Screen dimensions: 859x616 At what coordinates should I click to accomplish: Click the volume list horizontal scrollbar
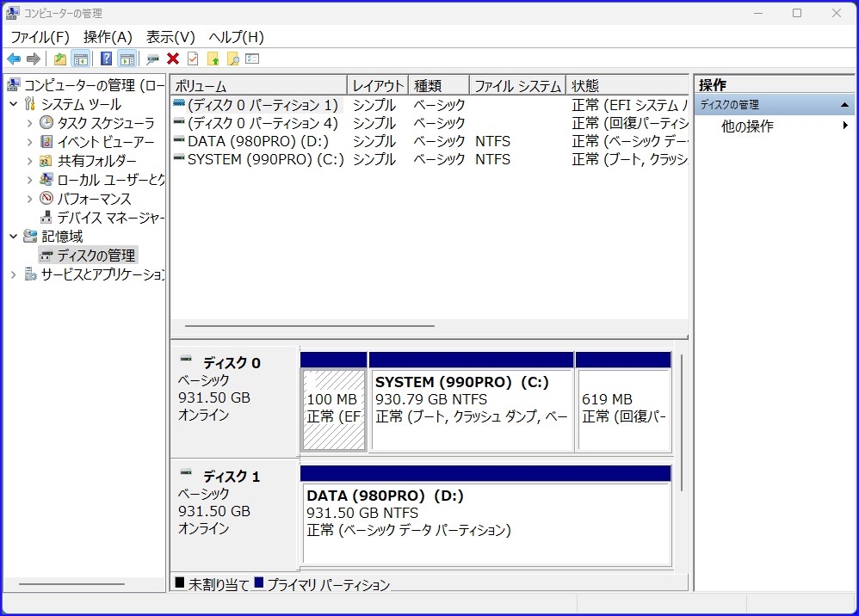click(x=310, y=326)
